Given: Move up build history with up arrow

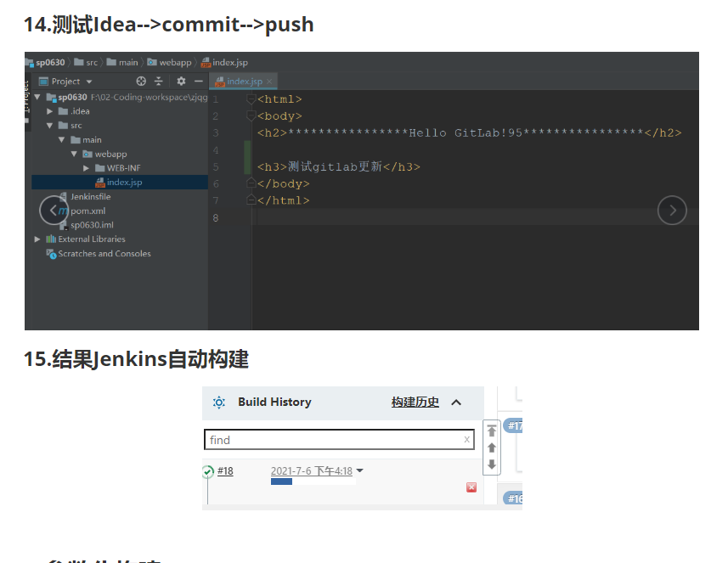Looking at the screenshot, I should [x=492, y=448].
